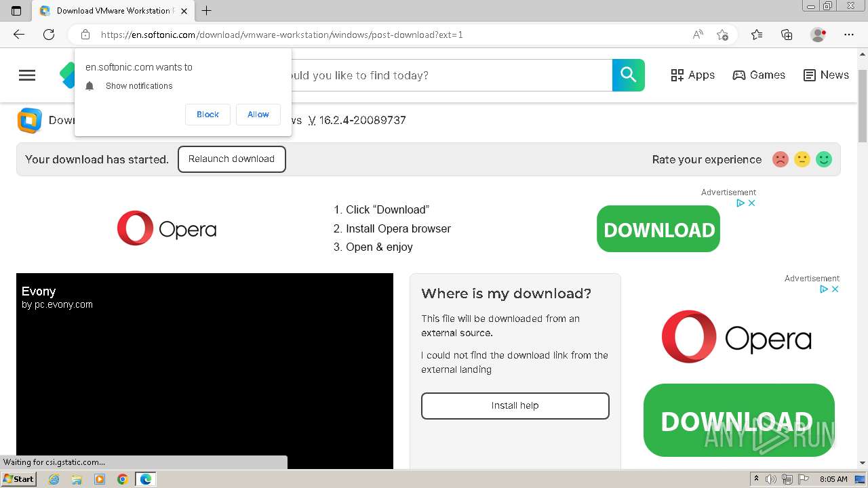The image size is (868, 488).
Task: Refresh the current page
Action: click(x=49, y=35)
